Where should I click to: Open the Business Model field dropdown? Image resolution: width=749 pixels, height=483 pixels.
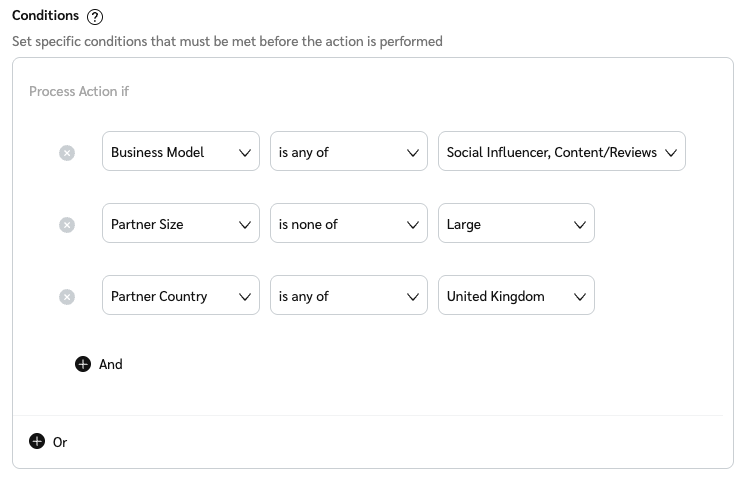click(x=180, y=152)
